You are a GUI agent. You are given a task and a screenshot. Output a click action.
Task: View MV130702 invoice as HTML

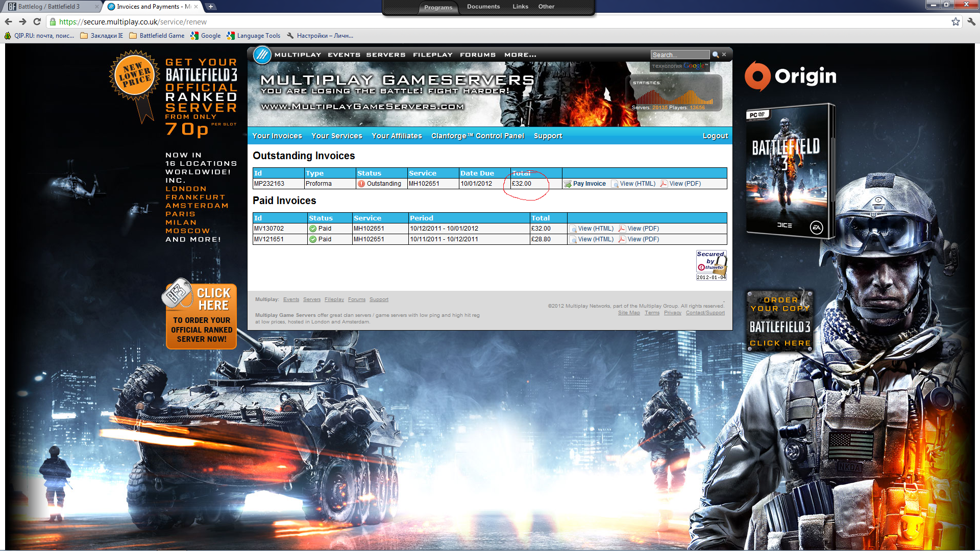coord(596,229)
